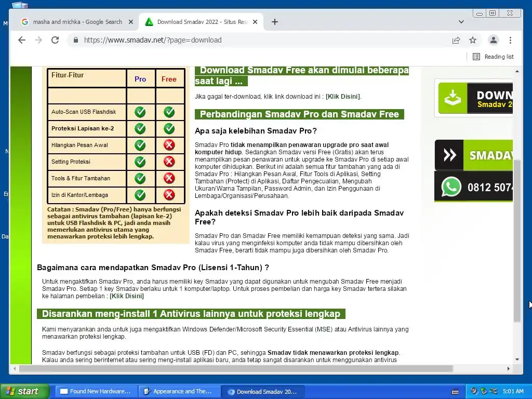Click the taskbar clock showing 5:01 AM
The width and height of the screenshot is (532, 399).
pyautogui.click(x=513, y=391)
